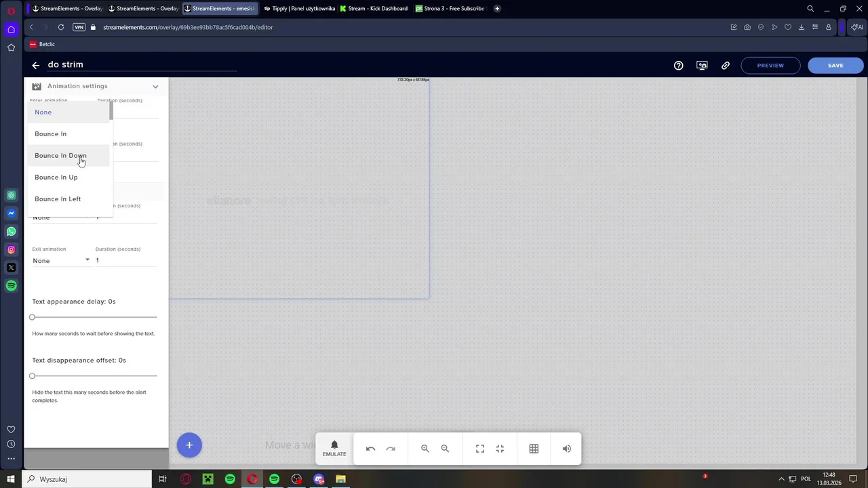This screenshot has width=868, height=488.
Task: Choose Bounce In animation
Action: [68, 134]
